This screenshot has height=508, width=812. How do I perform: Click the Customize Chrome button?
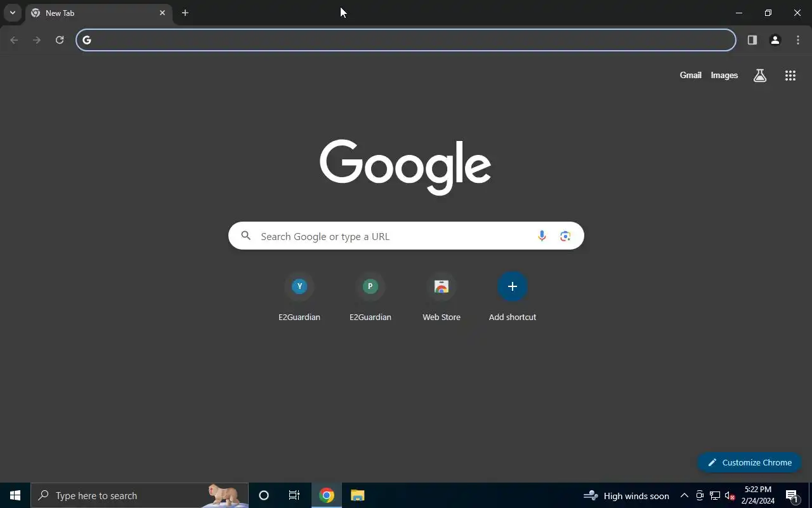pyautogui.click(x=749, y=462)
